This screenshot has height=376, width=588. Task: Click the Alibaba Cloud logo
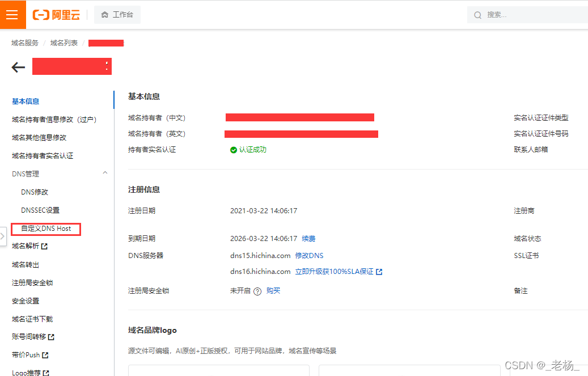point(56,15)
